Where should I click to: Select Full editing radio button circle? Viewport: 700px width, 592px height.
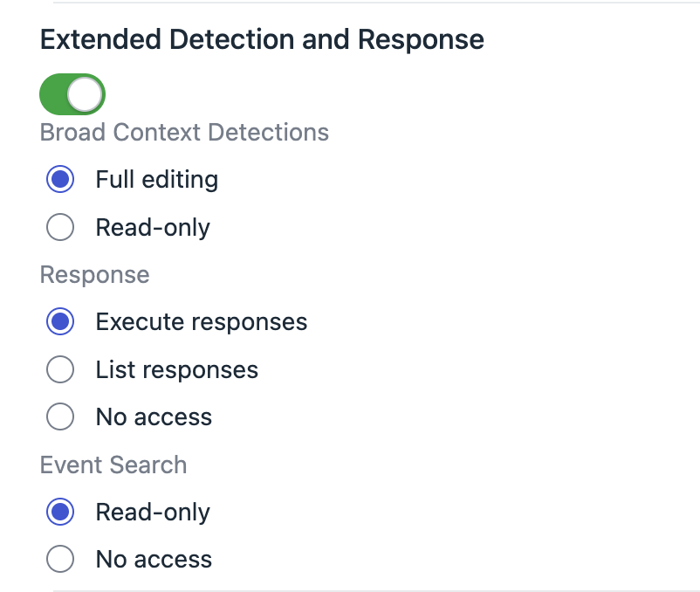pos(60,179)
